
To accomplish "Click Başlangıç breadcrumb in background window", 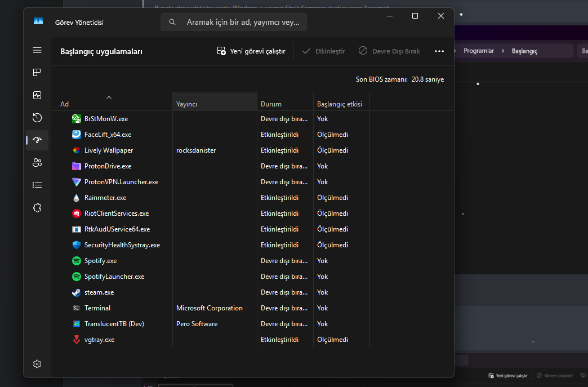I will coord(524,51).
